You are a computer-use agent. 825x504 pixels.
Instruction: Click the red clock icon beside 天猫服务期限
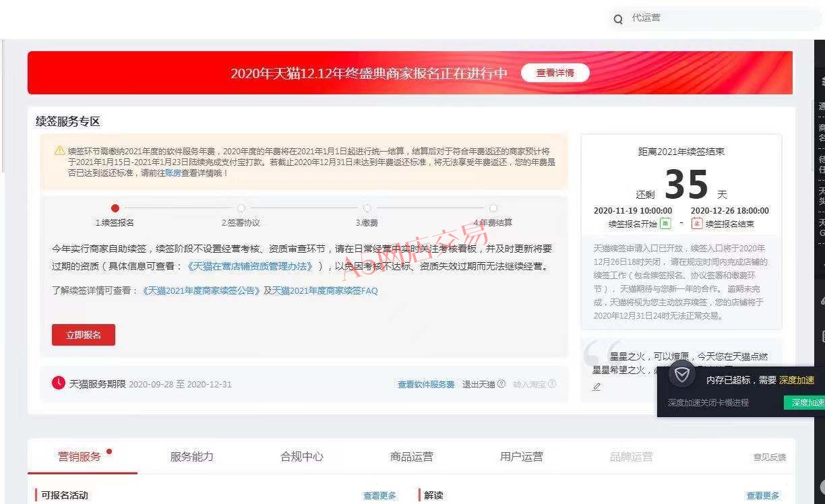(59, 383)
